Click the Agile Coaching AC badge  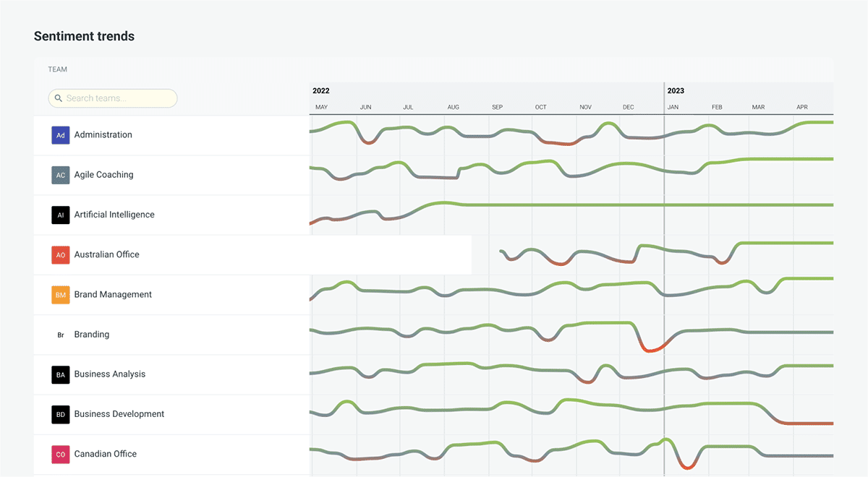click(61, 175)
